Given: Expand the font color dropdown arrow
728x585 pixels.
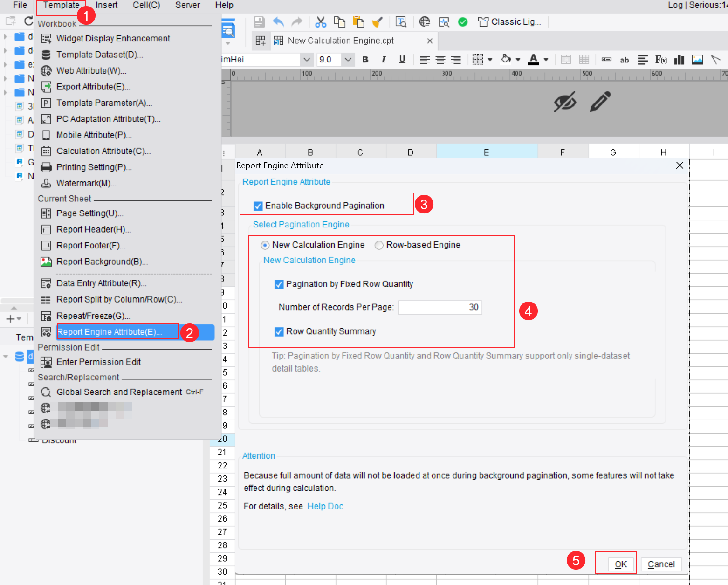Looking at the screenshot, I should (546, 60).
